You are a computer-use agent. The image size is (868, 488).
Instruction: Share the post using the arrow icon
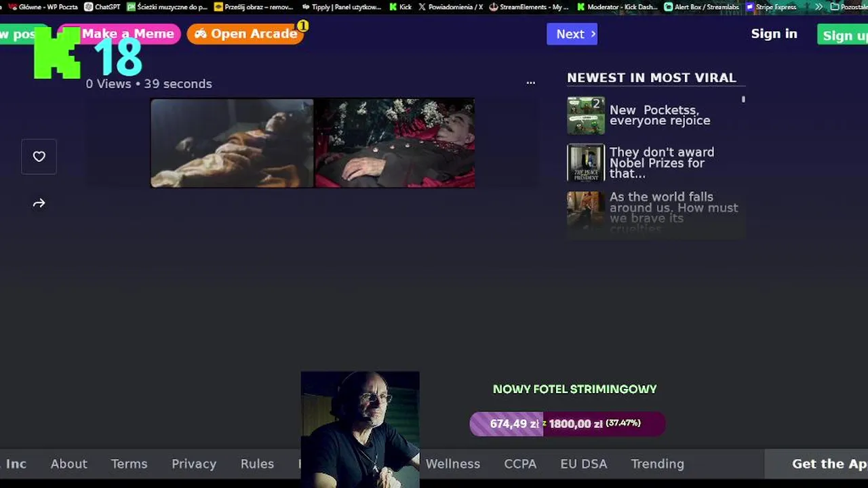coord(39,203)
